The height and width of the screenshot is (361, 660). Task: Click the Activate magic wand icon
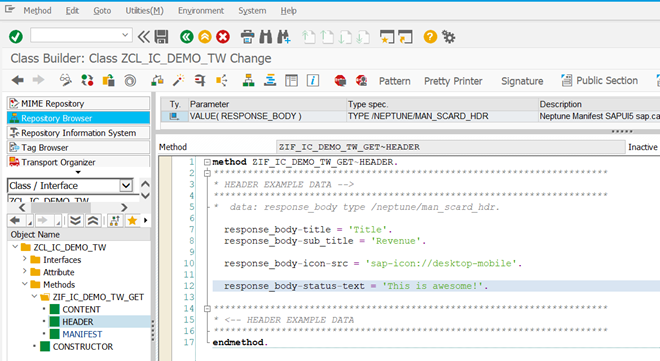179,80
